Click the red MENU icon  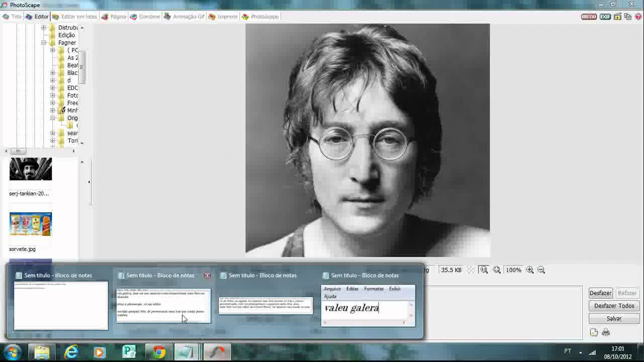click(589, 17)
